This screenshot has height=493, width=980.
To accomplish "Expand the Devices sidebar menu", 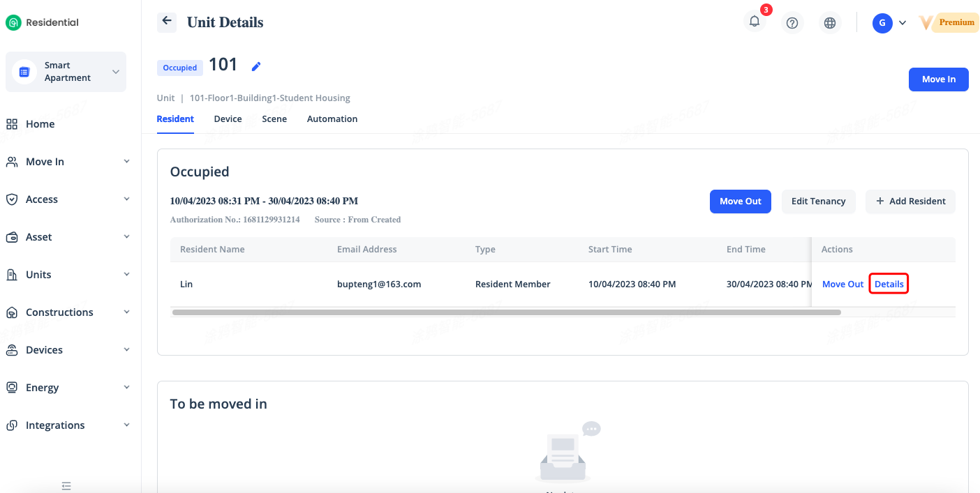I will tap(66, 350).
